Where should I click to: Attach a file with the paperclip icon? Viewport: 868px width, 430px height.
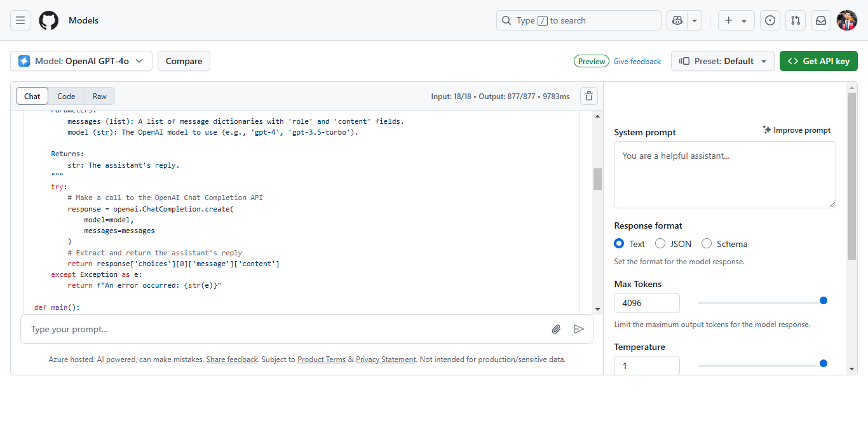point(556,329)
